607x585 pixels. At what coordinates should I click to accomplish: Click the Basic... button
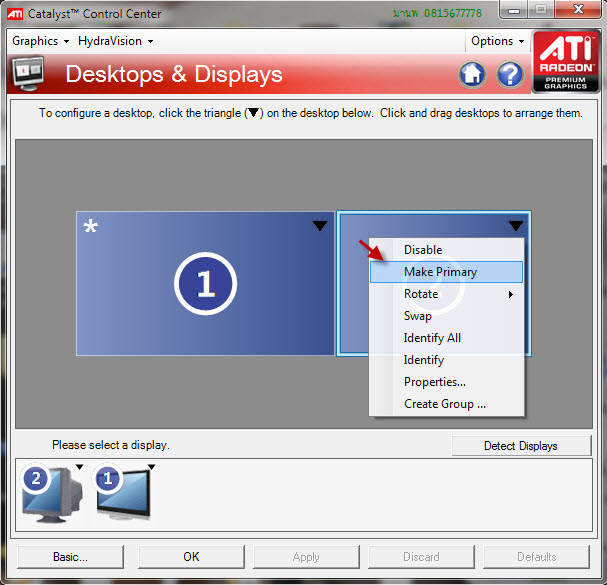point(70,557)
